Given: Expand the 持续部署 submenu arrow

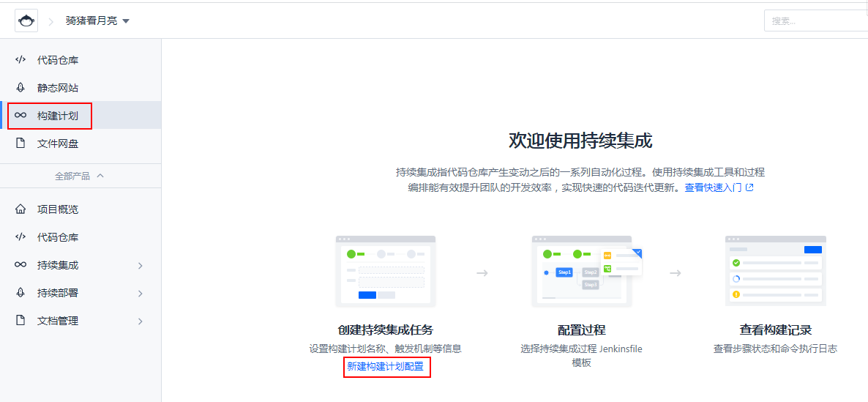Looking at the screenshot, I should 140,294.
